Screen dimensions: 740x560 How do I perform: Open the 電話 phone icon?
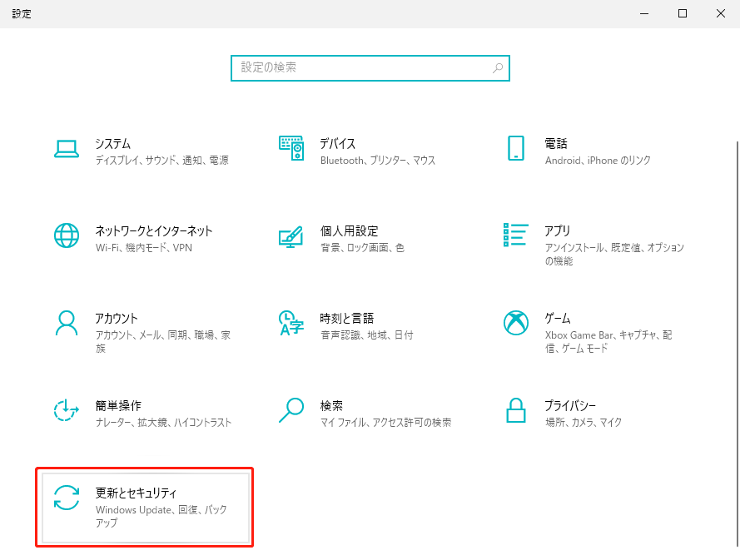[516, 148]
